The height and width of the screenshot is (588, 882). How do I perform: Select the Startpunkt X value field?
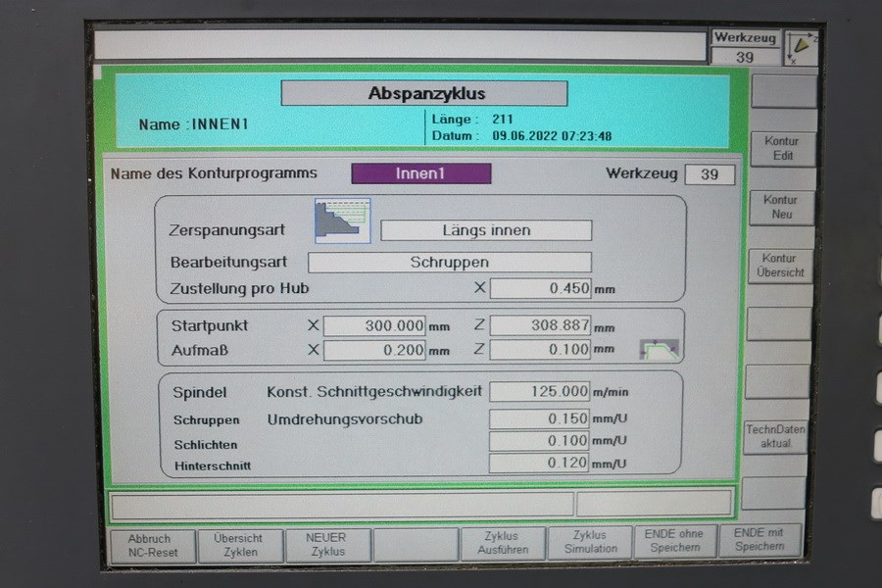coord(374,325)
